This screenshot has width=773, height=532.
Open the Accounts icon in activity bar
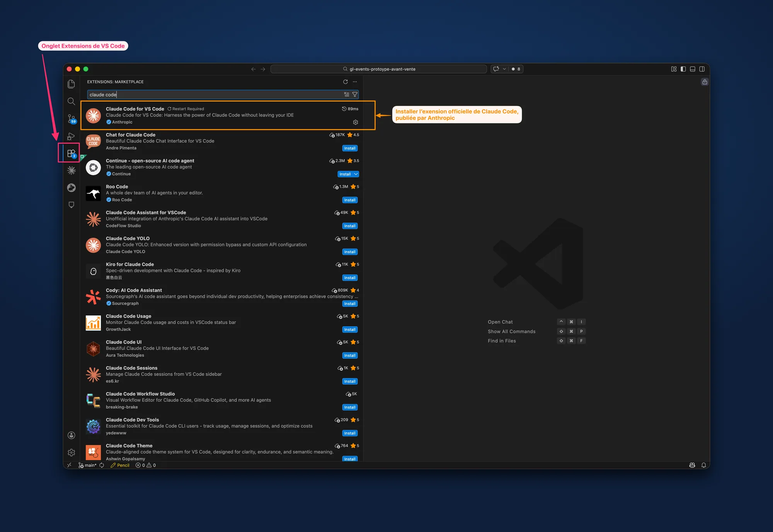pyautogui.click(x=71, y=435)
